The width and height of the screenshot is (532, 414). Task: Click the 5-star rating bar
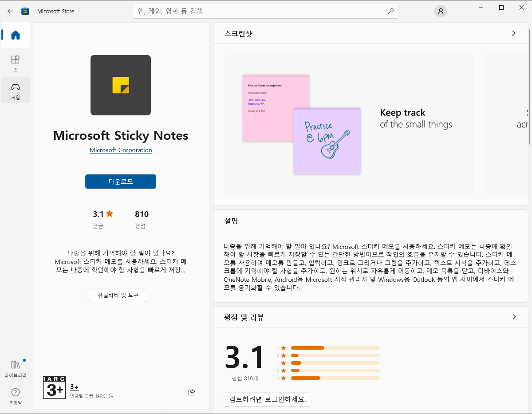[x=335, y=348]
